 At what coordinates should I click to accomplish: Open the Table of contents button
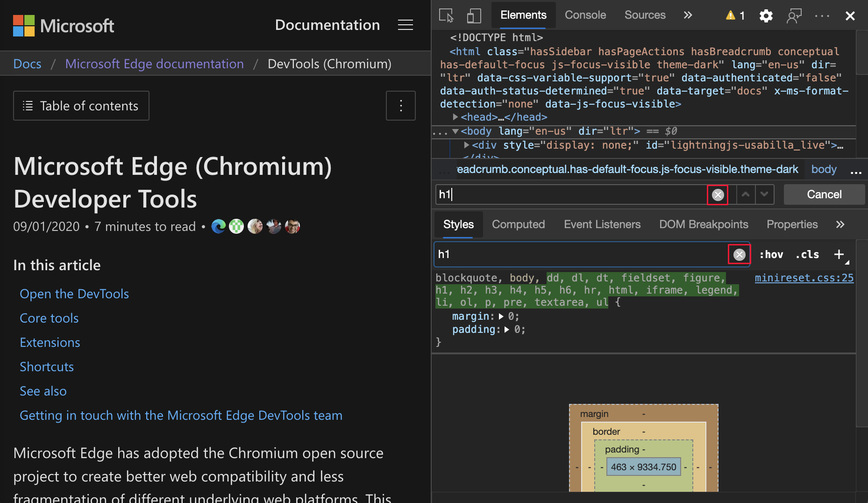81,106
